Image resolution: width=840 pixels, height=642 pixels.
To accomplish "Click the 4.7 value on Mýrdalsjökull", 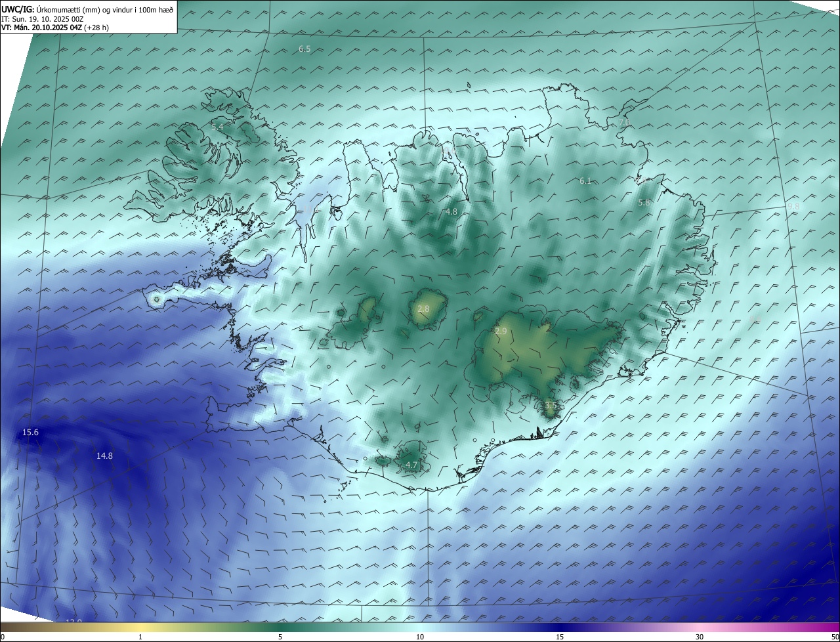I will (x=411, y=465).
